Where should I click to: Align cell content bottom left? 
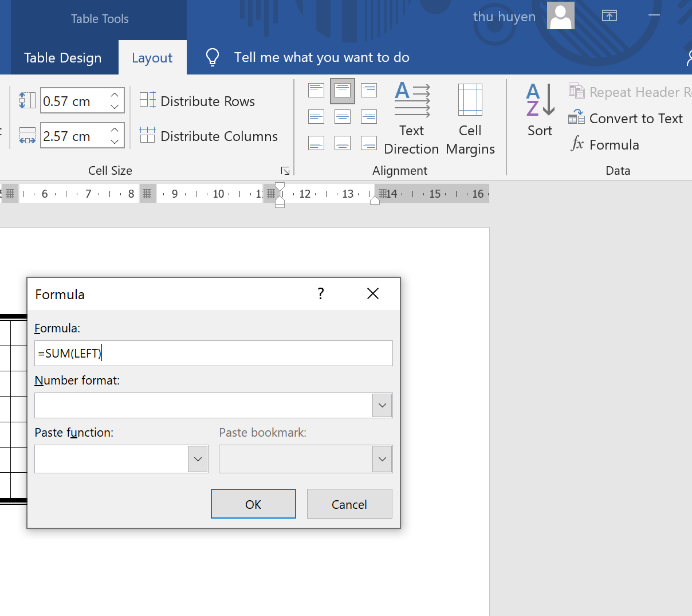[x=316, y=143]
